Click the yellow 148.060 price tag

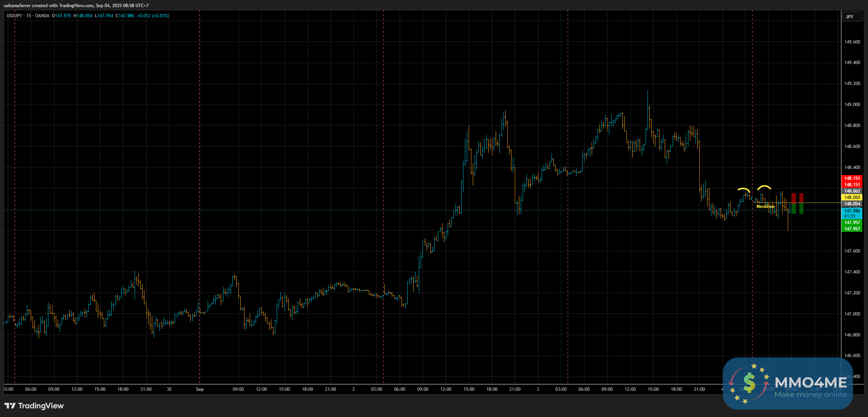point(852,197)
